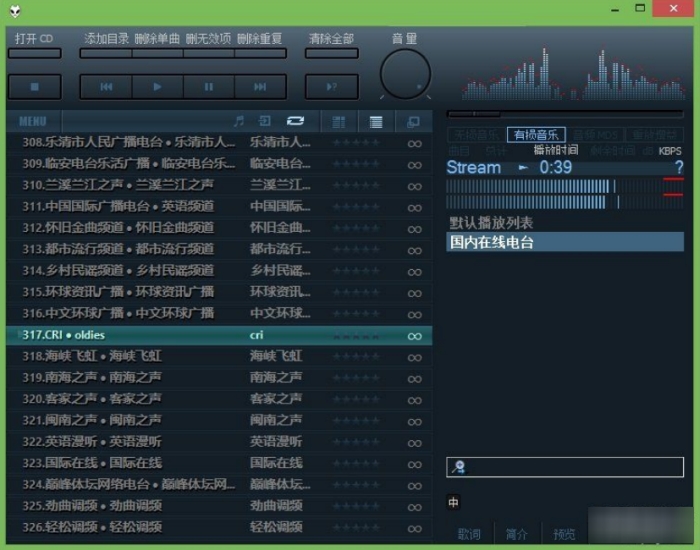Select track 321.闽南之声
The image size is (700, 550).
pos(219,421)
